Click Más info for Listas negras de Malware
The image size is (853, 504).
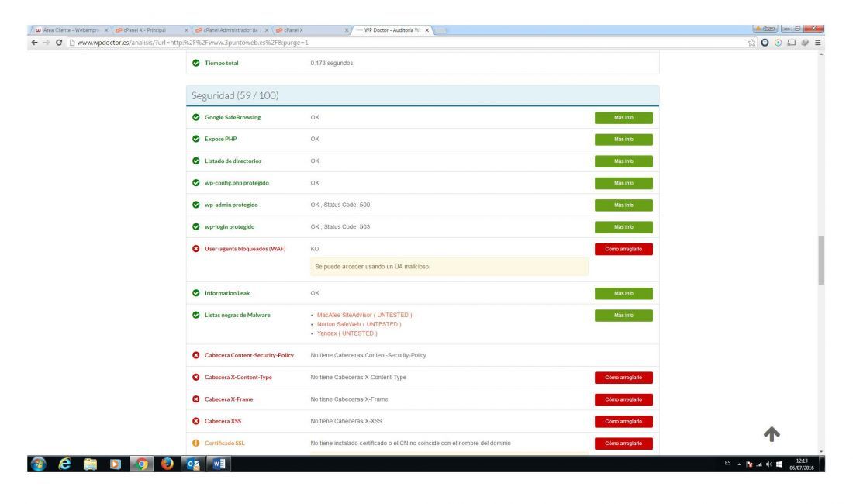[623, 316]
